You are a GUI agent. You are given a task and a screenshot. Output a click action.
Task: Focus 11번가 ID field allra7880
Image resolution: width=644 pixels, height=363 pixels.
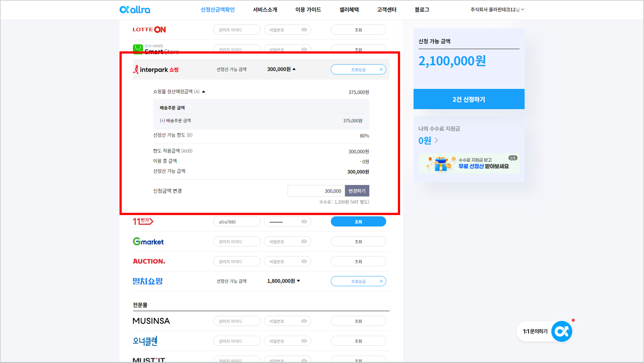pos(237,221)
